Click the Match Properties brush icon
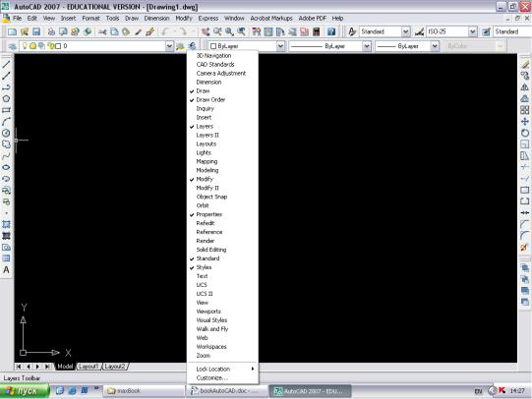Screen dimensions: 532x399 150,31
